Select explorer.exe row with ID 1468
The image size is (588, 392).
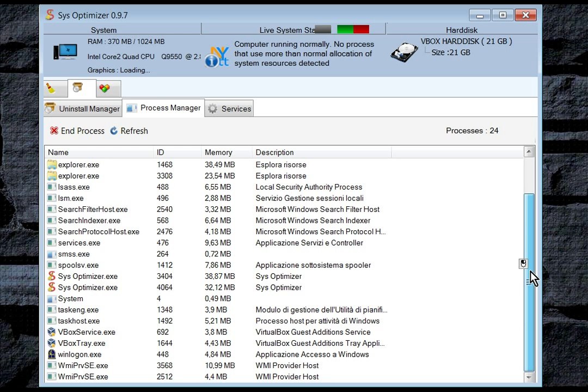(x=284, y=164)
